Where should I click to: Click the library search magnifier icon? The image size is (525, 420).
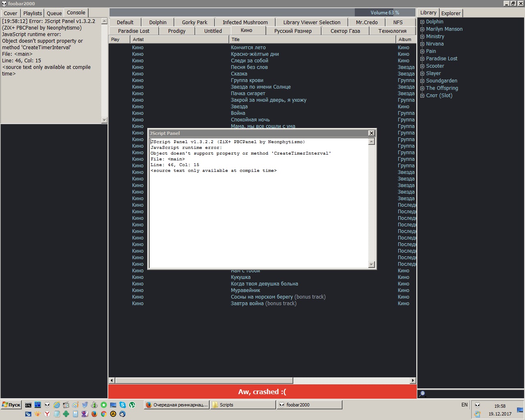tap(422, 394)
